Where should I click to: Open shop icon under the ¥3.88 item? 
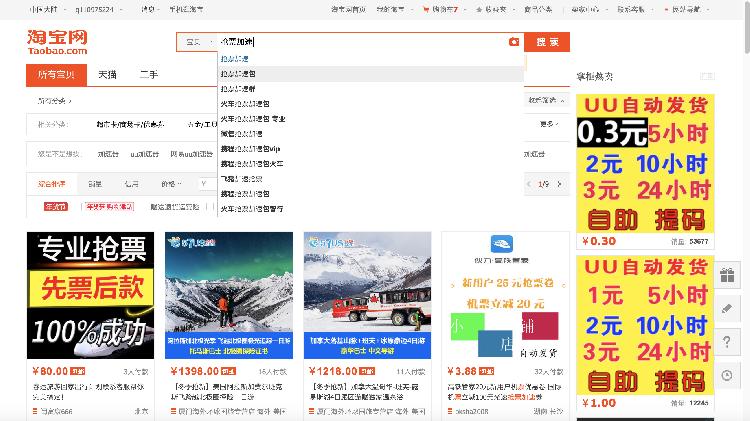point(450,411)
